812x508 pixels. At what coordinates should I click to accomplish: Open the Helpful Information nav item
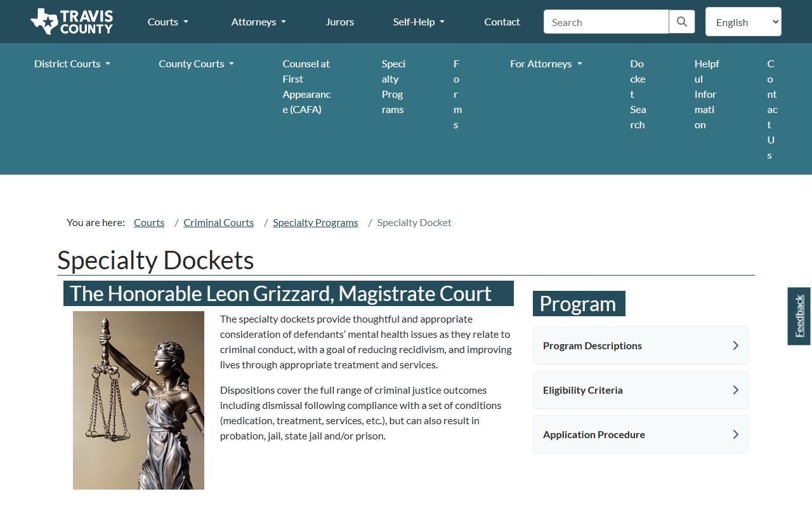point(706,94)
